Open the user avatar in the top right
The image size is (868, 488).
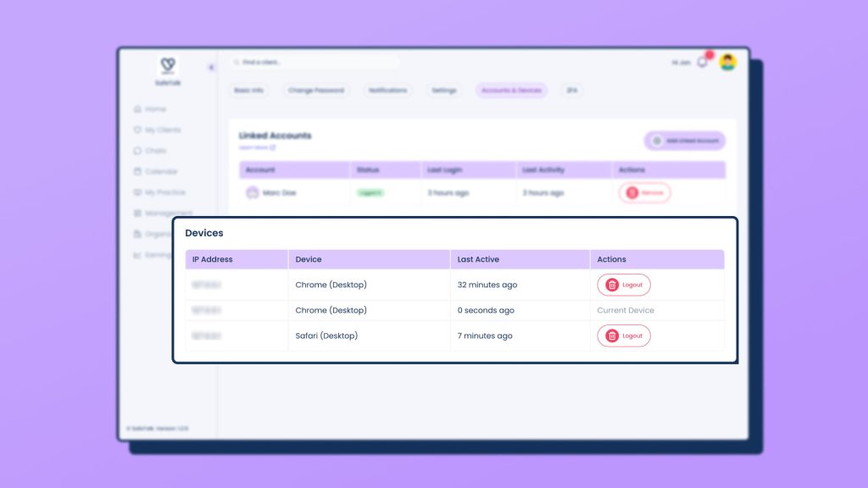727,62
